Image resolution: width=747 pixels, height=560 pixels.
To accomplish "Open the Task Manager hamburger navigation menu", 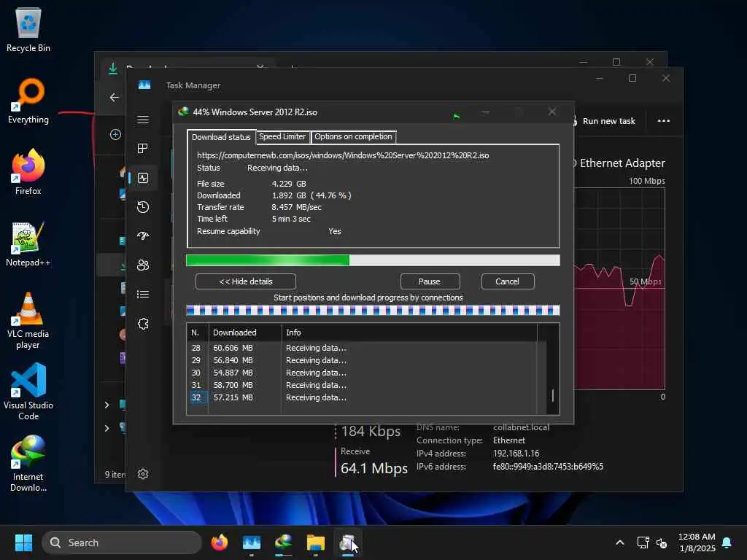I will [x=143, y=120].
